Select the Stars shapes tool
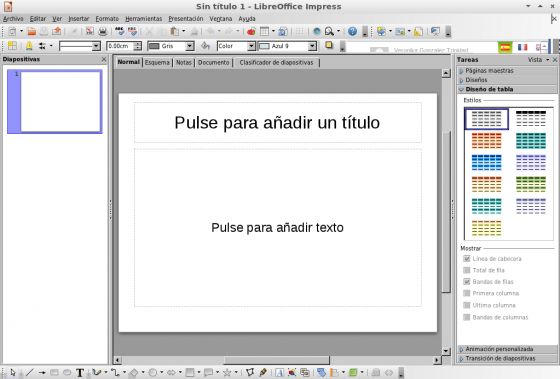Viewport: 560px width, 379px height. pyautogui.click(x=227, y=373)
